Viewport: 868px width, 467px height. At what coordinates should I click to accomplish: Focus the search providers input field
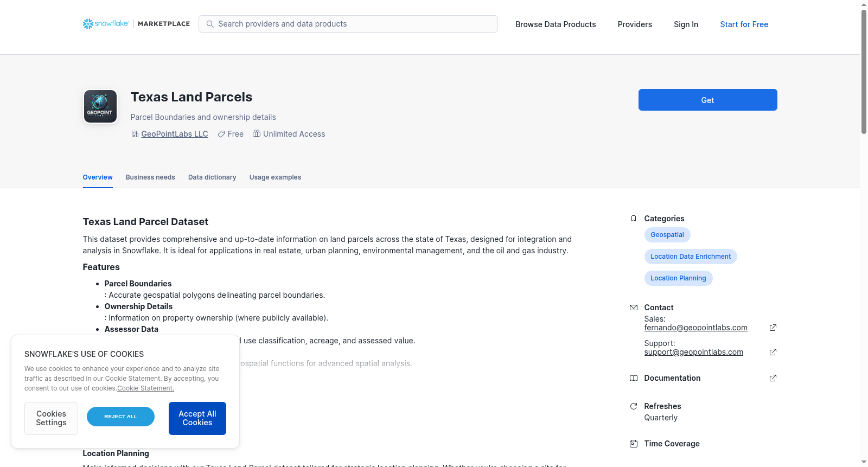point(348,24)
